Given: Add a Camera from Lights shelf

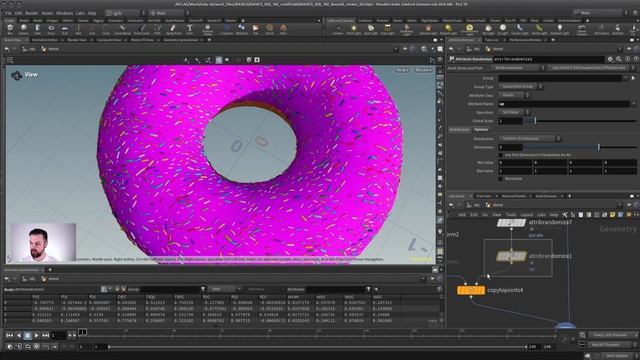Looking at the screenshot, I should (x=338, y=29).
